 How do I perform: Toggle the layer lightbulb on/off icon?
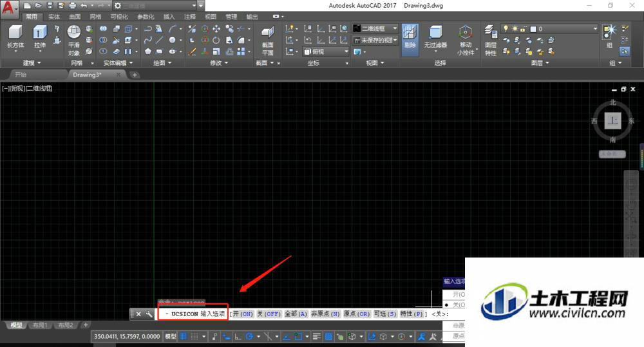506,29
